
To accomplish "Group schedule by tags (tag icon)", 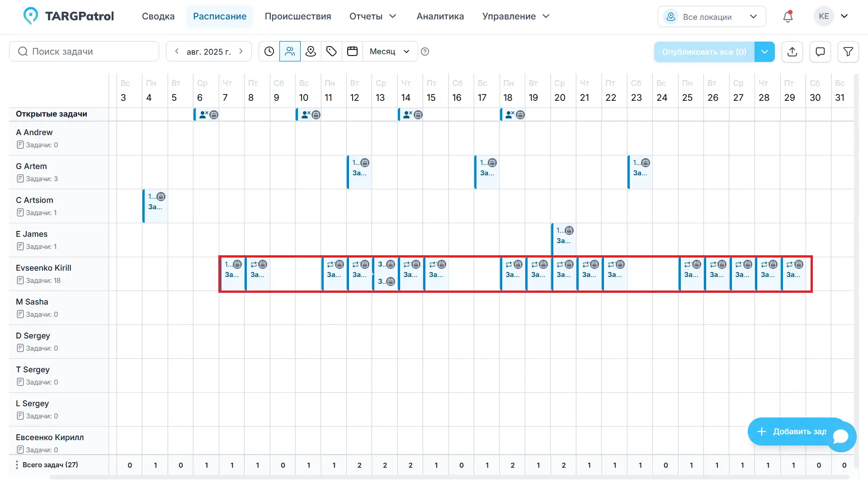I will click(331, 51).
